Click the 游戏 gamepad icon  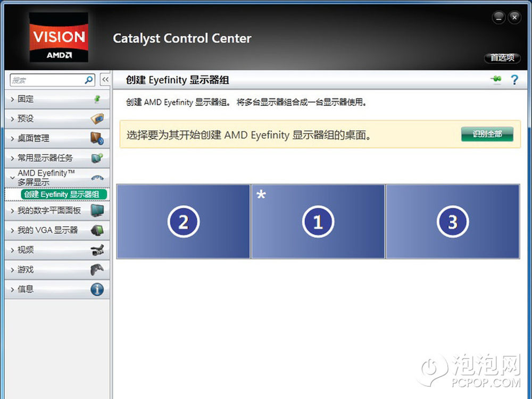tap(97, 270)
